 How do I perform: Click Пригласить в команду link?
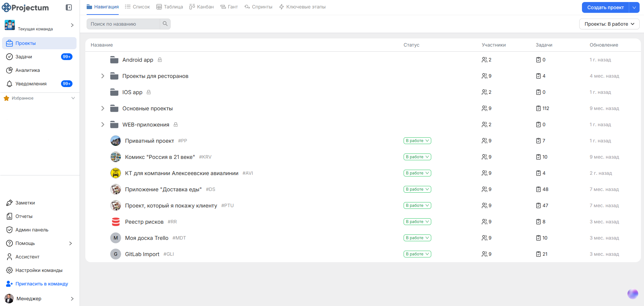41,284
